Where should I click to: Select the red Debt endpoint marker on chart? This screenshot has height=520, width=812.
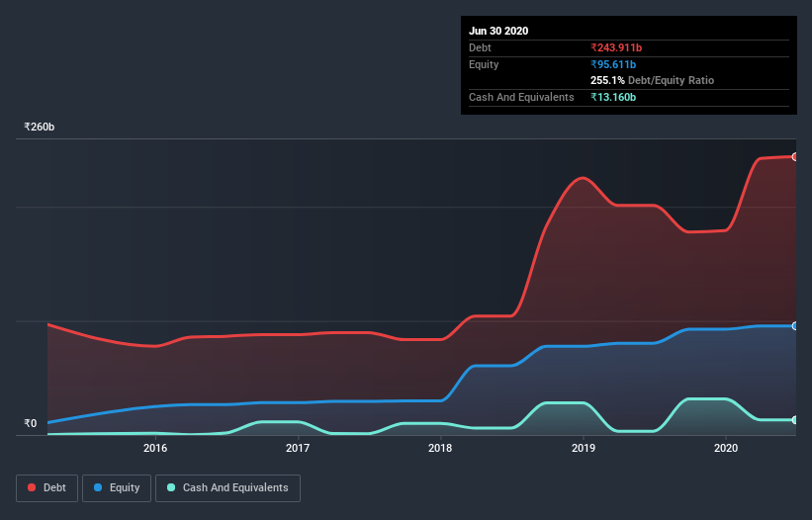795,157
